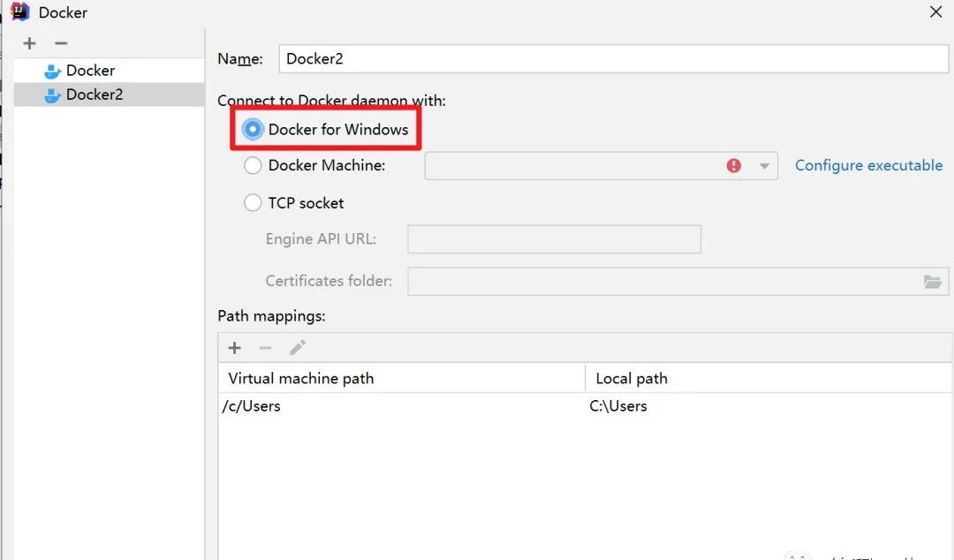This screenshot has height=560, width=954.
Task: Add a new path mapping
Action: (234, 347)
